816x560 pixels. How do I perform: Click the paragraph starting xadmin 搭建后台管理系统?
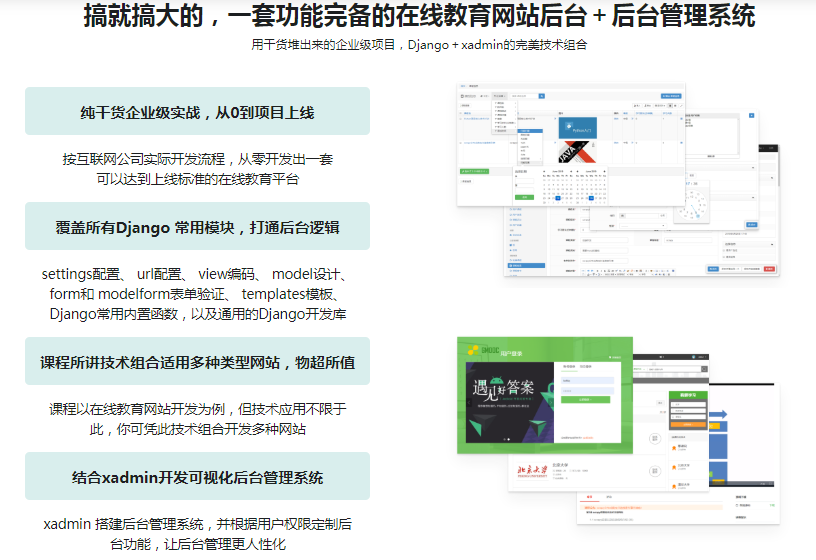(x=197, y=534)
